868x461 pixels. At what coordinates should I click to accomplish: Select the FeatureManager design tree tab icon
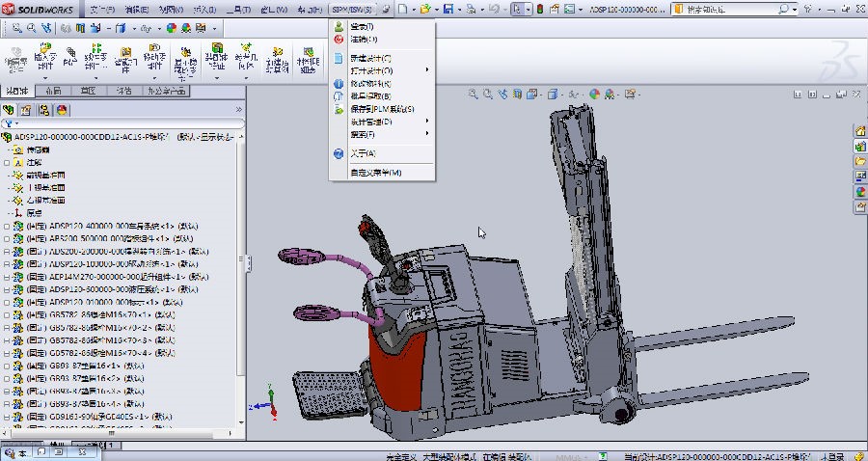pos(11,110)
